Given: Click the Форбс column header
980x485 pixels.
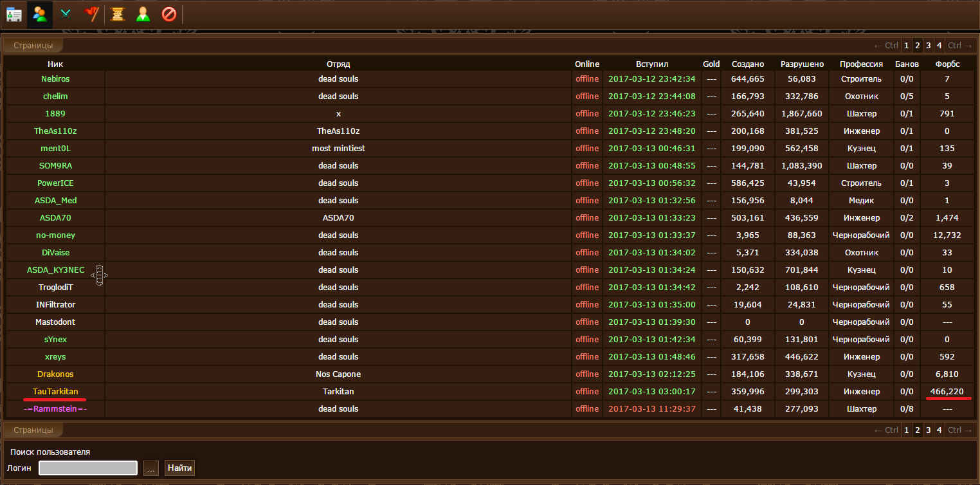Looking at the screenshot, I should pos(947,64).
